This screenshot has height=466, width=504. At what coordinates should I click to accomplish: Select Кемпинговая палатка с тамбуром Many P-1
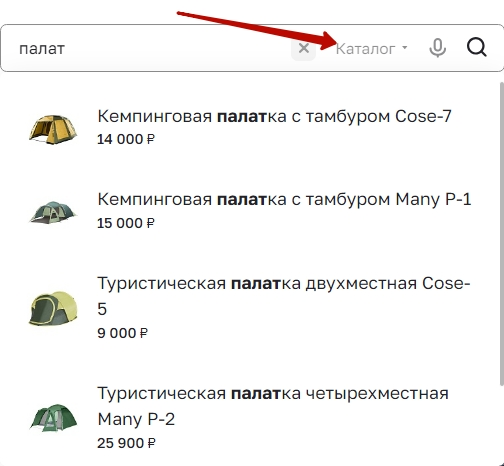(x=284, y=199)
